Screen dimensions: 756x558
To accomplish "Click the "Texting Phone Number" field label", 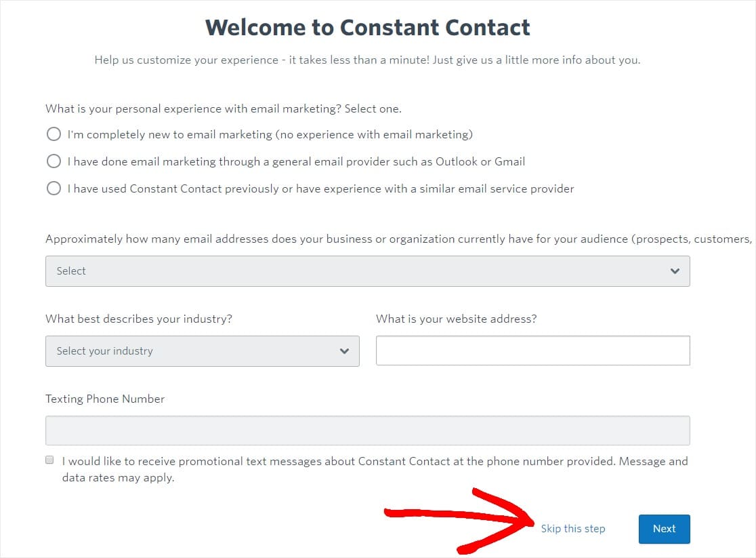I will [105, 399].
